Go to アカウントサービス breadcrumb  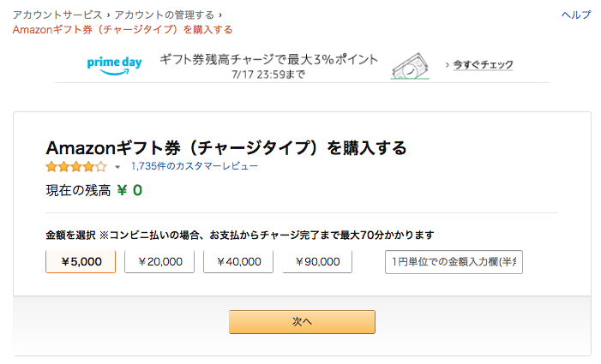click(57, 15)
